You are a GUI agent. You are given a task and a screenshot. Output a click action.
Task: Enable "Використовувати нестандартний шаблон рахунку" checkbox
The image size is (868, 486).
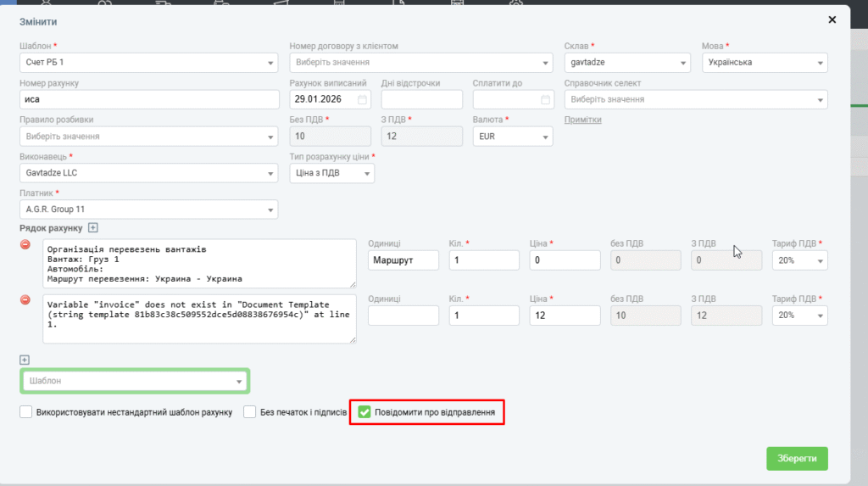click(26, 412)
